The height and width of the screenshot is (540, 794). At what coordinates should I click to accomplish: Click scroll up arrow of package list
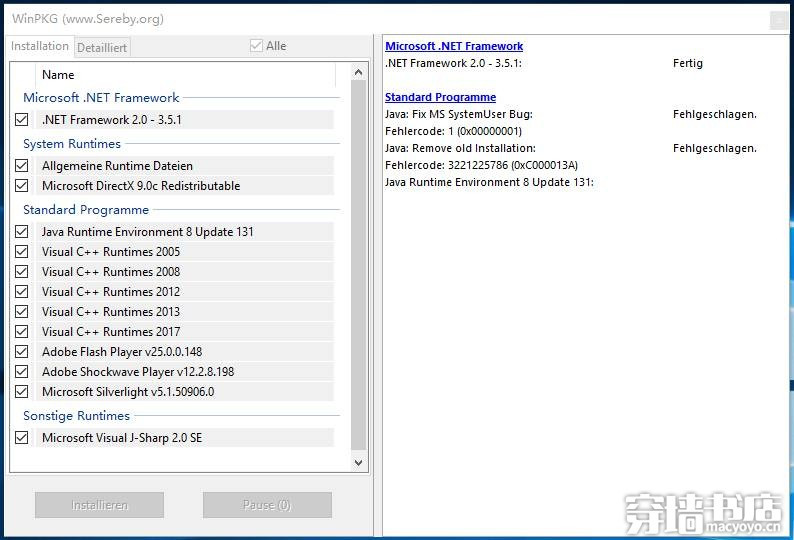(x=359, y=72)
